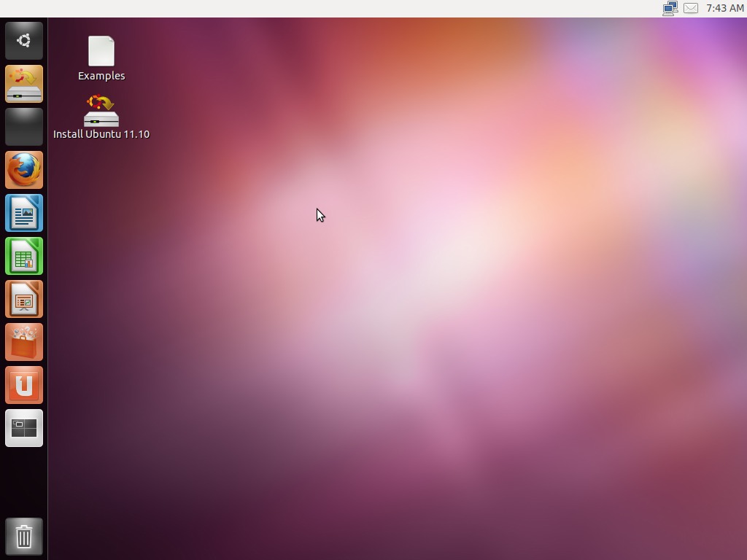Select Install Ubuntu 11.10 desktop icon
Viewport: 747px width, 560px height.
point(101,111)
